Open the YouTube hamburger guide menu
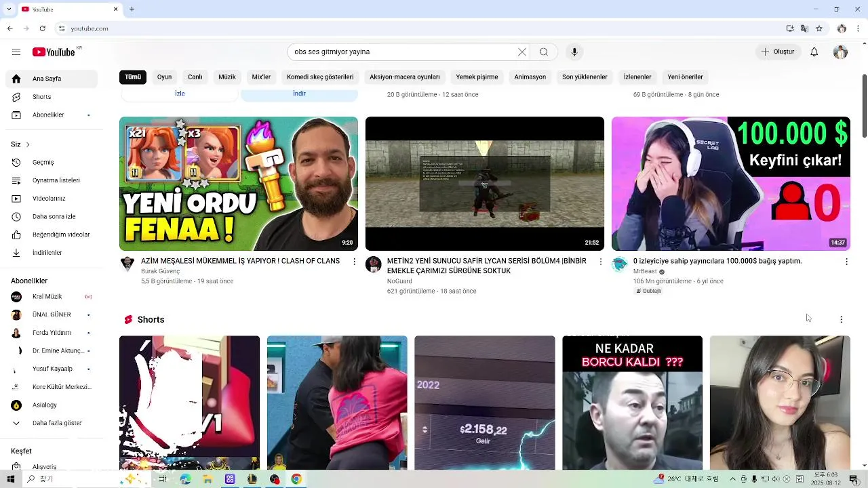This screenshot has height=488, width=868. point(16,52)
